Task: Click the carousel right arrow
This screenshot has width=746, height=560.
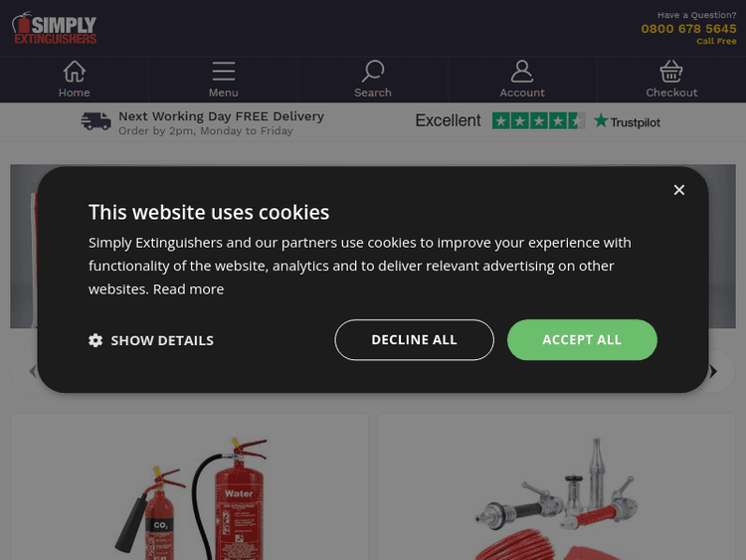Action: point(713,372)
